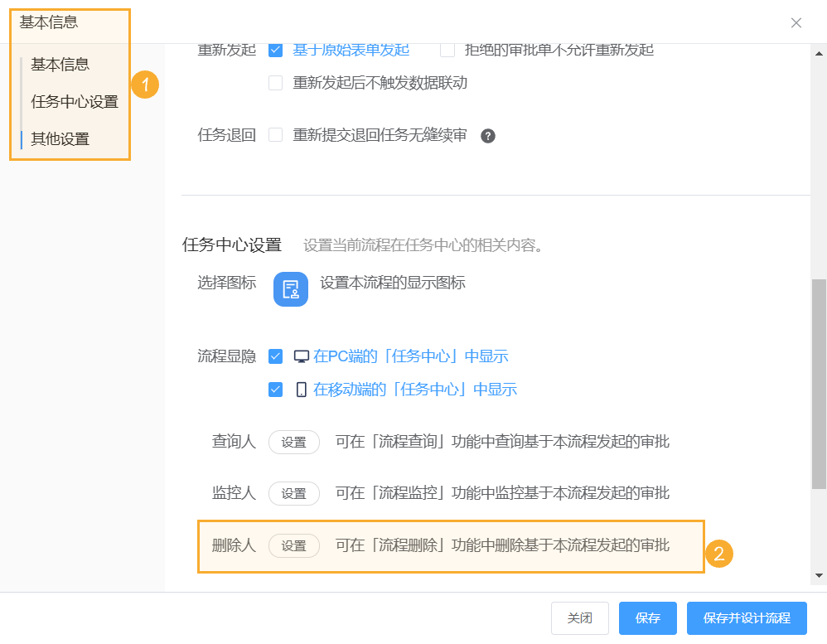Click 保存并设计流程
Image resolution: width=827 pixels, height=644 pixels.
tap(747, 617)
